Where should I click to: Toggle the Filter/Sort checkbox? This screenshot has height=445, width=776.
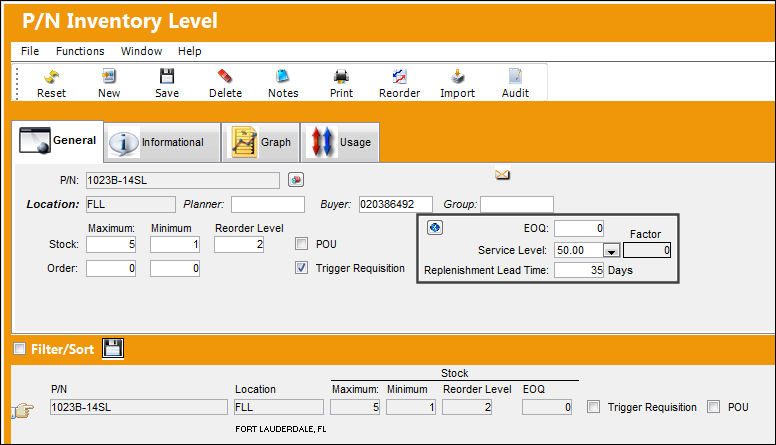[19, 348]
